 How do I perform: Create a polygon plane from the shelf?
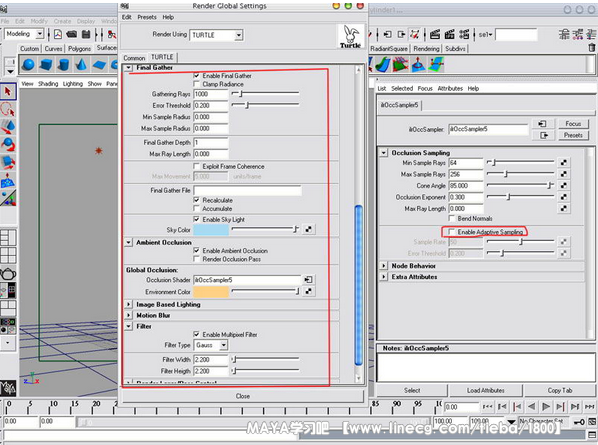(x=99, y=64)
